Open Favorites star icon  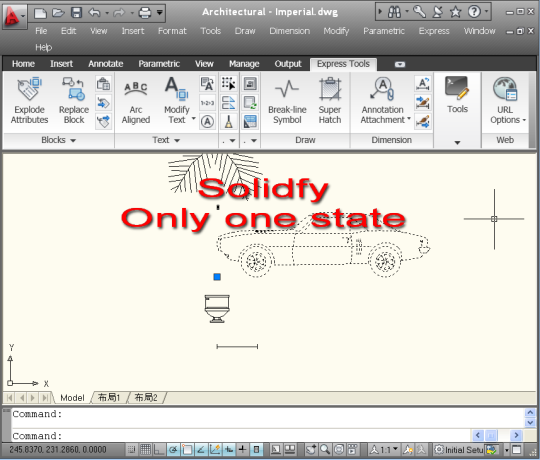coord(456,12)
